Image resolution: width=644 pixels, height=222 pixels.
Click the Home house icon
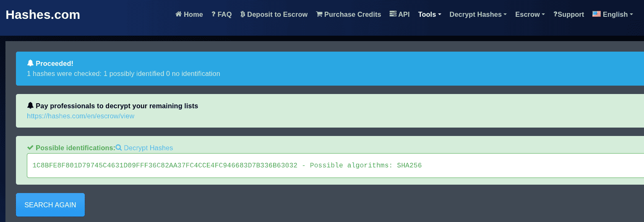click(178, 14)
